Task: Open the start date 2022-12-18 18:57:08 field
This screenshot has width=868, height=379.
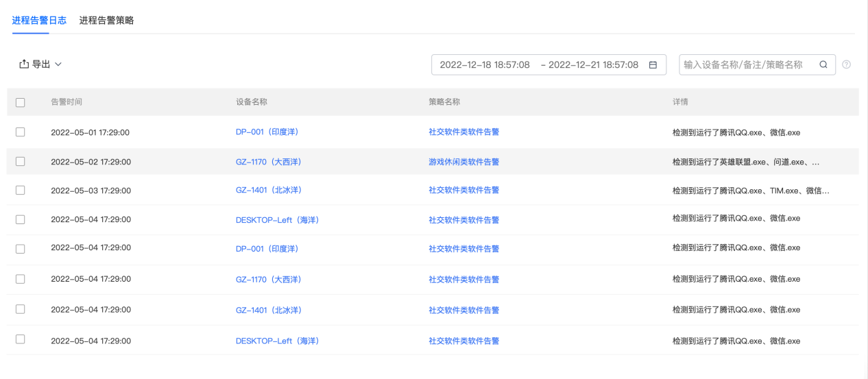Action: pos(484,65)
